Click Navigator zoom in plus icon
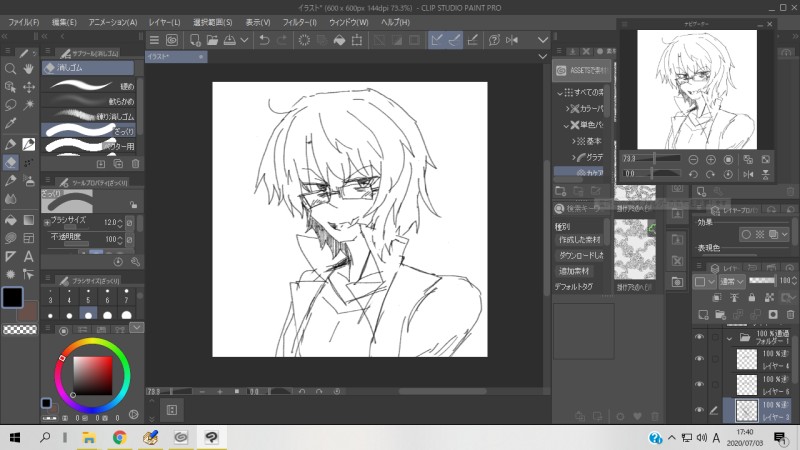The image size is (800, 450). point(710,160)
